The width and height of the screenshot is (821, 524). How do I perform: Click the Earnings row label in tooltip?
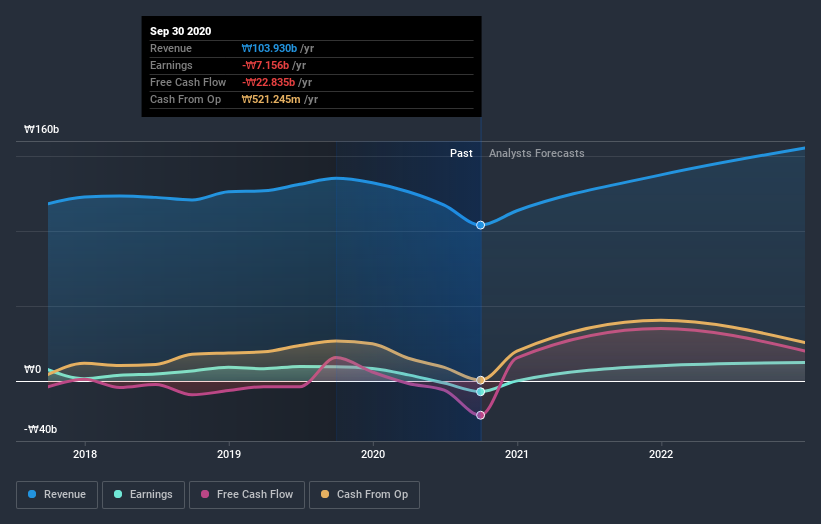tap(171, 65)
